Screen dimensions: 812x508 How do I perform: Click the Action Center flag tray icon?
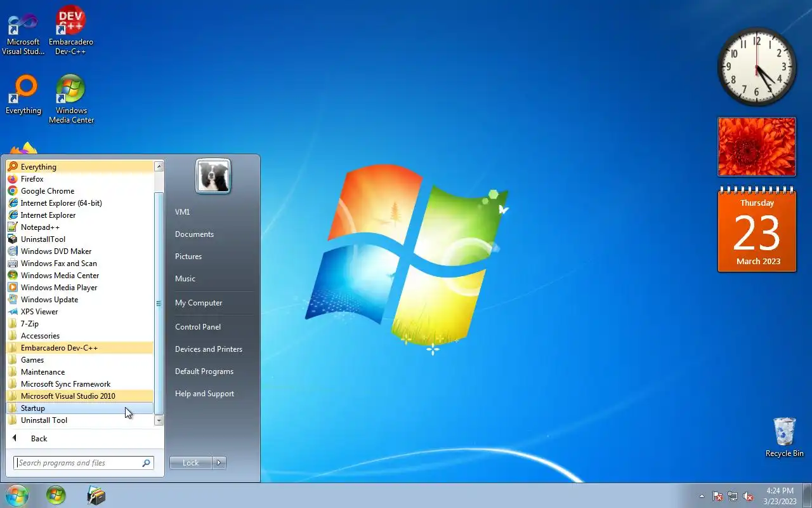tap(717, 496)
